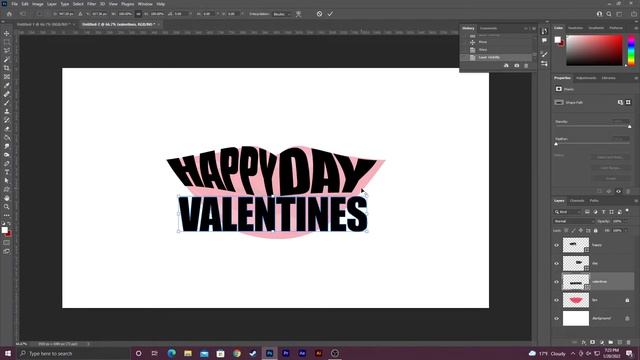Hide the happy layer

coord(556,245)
